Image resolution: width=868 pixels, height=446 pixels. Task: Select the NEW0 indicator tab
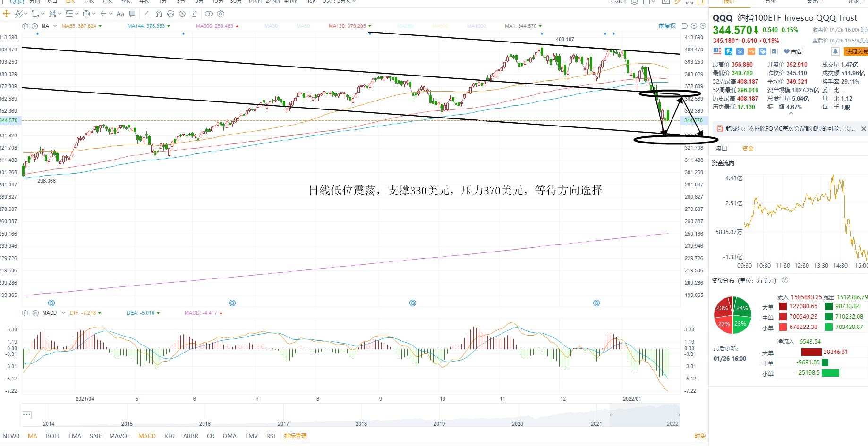(11, 436)
